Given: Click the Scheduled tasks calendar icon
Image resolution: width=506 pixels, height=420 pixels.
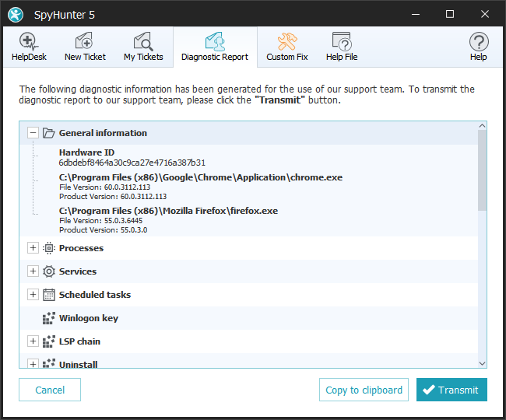Looking at the screenshot, I should [48, 295].
